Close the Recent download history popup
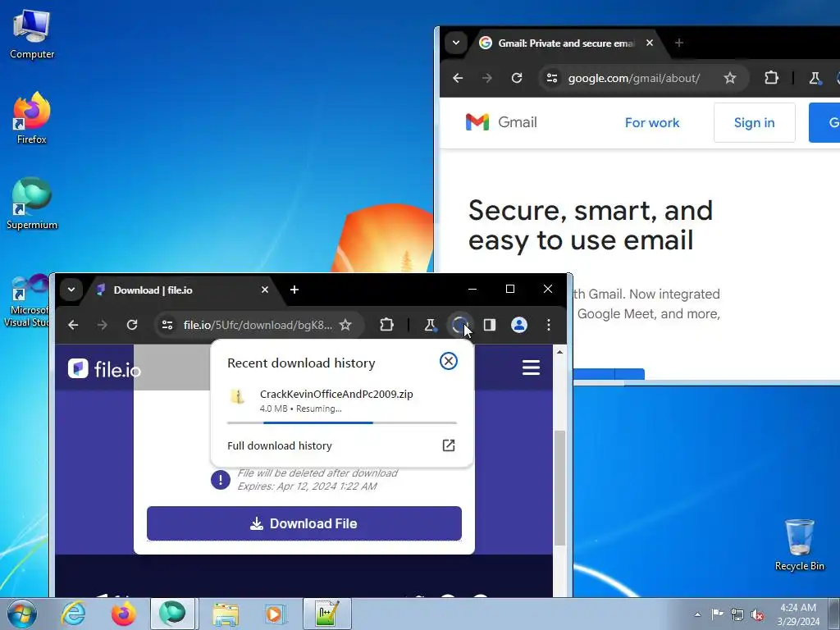Image resolution: width=840 pixels, height=630 pixels. pyautogui.click(x=449, y=361)
